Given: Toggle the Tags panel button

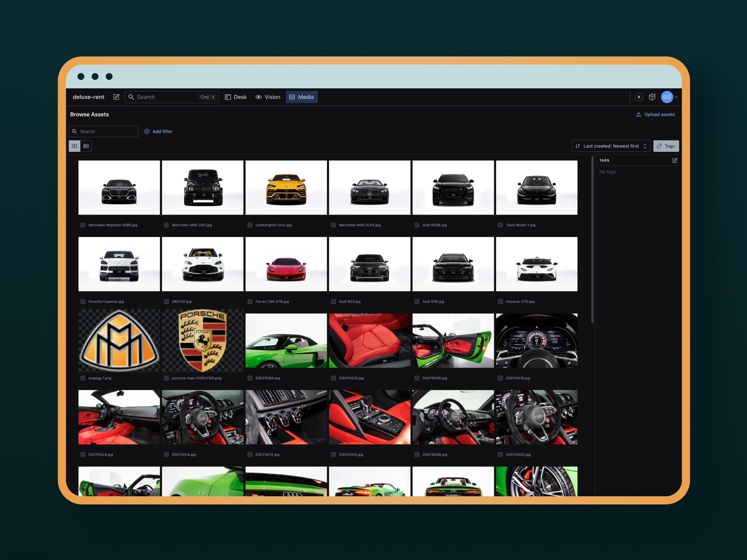Looking at the screenshot, I should tap(666, 146).
